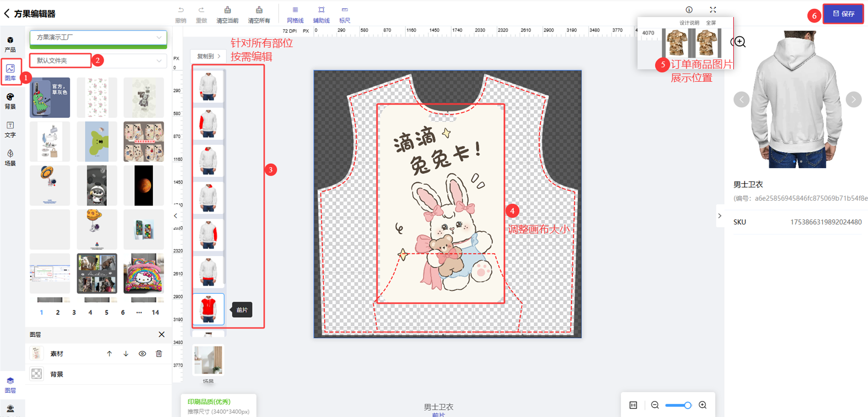Toggle the ruler (标尺) display
This screenshot has height=417, width=868.
click(344, 10)
